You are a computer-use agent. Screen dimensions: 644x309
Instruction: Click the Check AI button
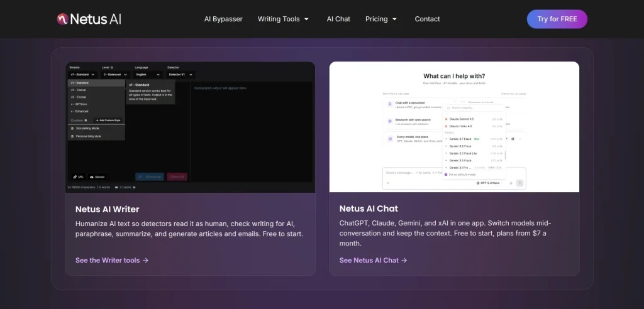coord(177,177)
